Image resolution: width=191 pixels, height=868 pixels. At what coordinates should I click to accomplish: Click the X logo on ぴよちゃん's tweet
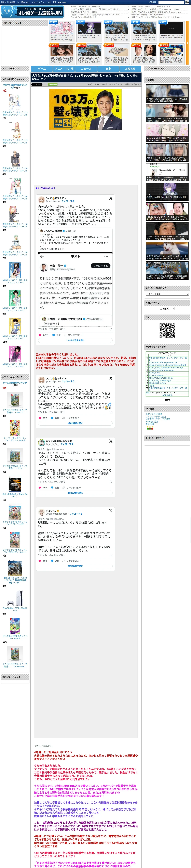tap(111, 511)
